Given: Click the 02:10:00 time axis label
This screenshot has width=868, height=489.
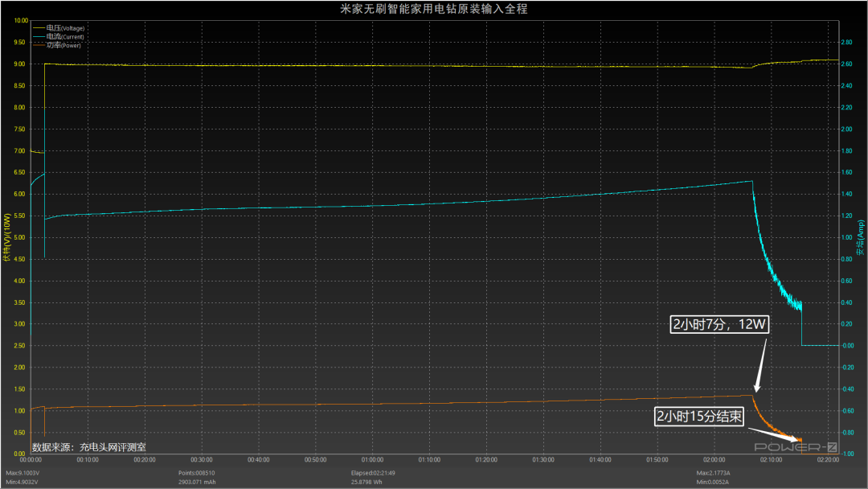Looking at the screenshot, I should [x=771, y=460].
